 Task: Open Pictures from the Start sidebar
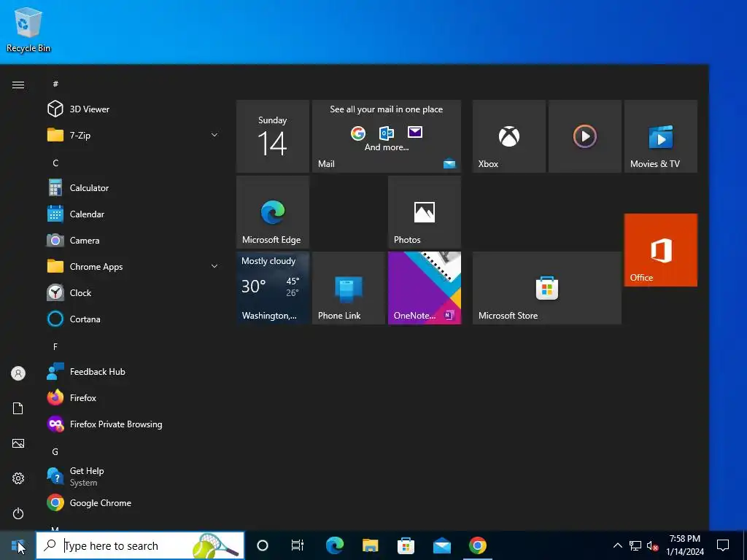pos(18,443)
